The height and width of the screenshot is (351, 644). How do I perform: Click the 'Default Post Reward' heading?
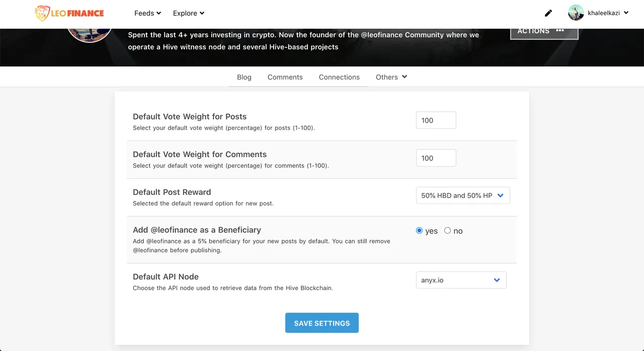tap(172, 192)
